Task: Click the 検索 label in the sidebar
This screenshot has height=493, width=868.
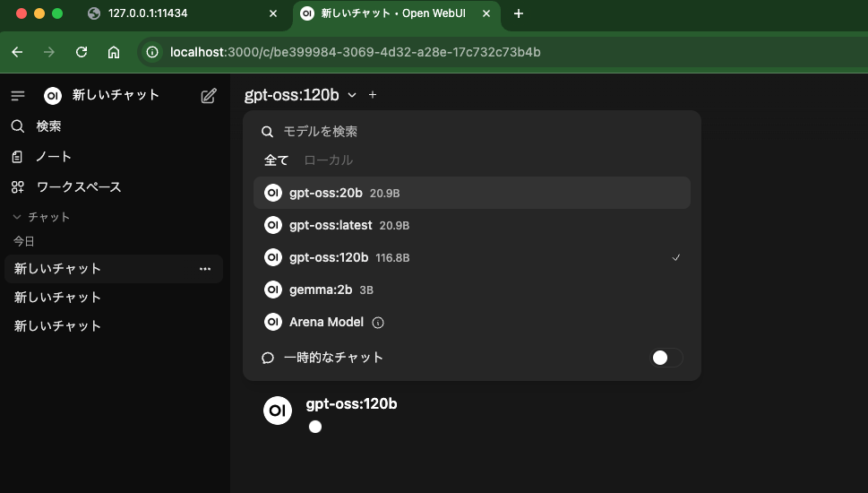Action: 48,126
